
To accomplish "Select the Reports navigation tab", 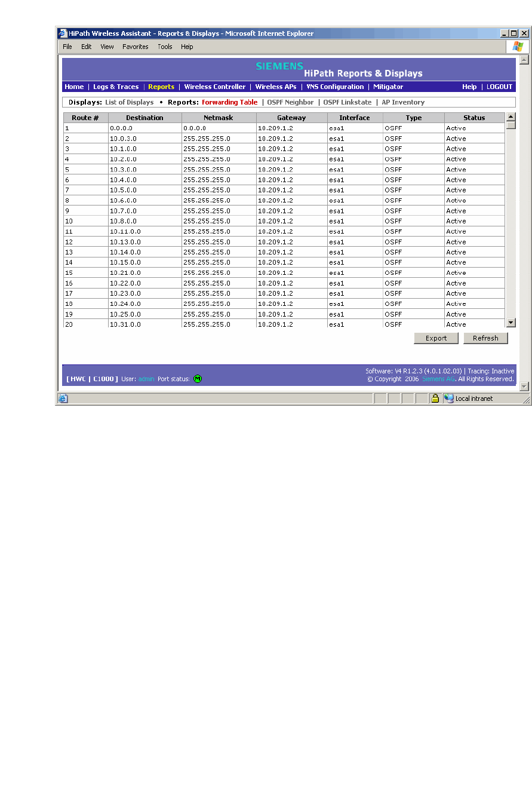I will (161, 87).
